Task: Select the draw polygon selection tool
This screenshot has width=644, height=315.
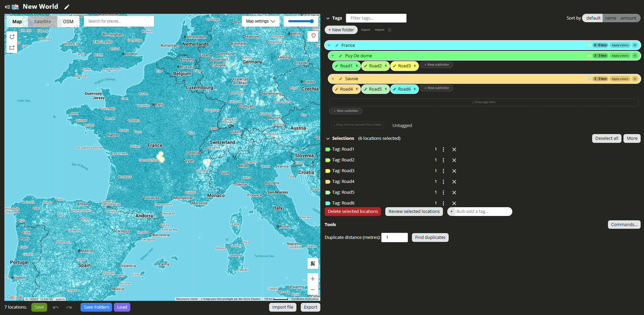Action: [x=12, y=37]
